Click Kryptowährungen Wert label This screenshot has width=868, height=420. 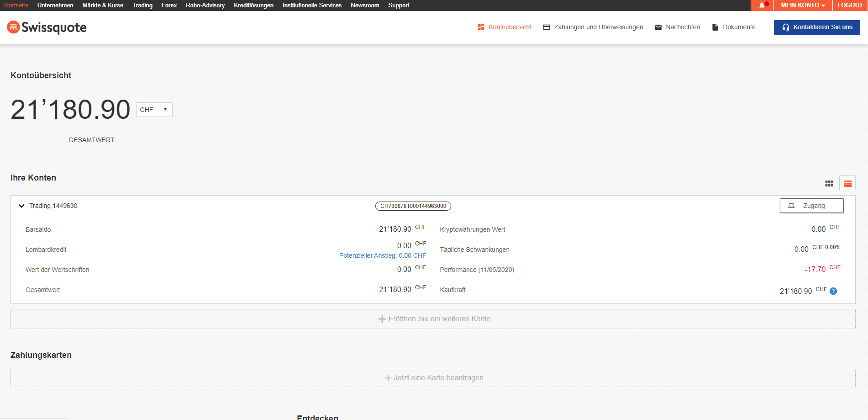[x=473, y=229]
